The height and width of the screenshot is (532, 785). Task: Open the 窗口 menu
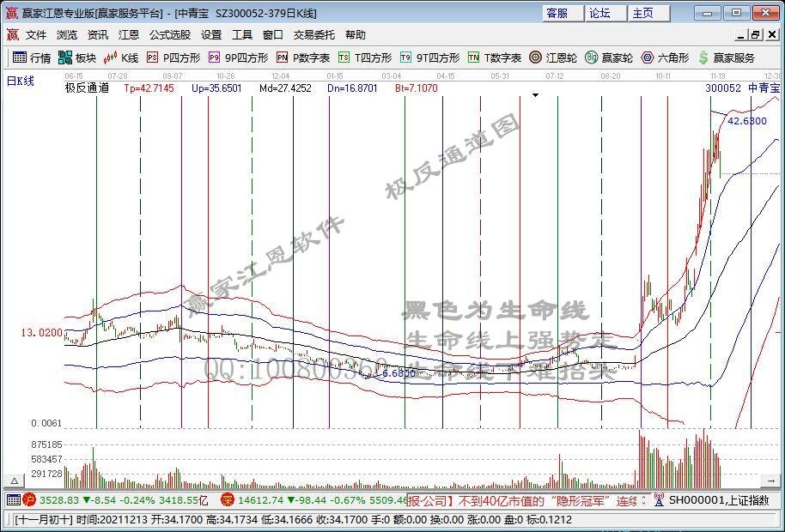coord(273,35)
